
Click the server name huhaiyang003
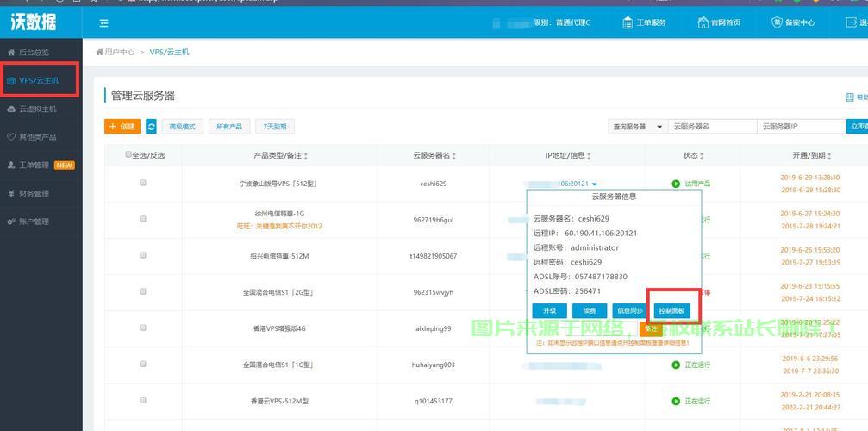pos(434,365)
